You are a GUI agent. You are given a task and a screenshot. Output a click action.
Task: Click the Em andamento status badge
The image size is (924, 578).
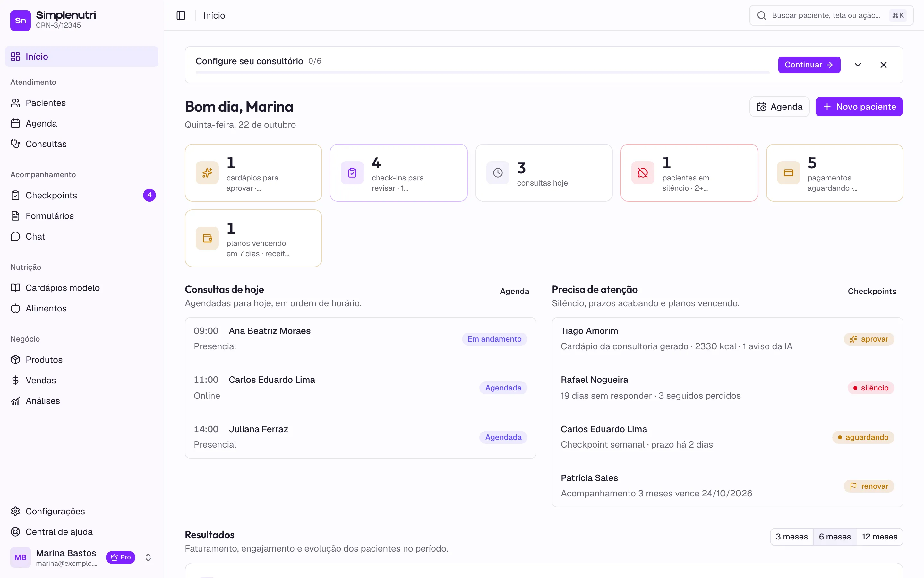click(494, 339)
